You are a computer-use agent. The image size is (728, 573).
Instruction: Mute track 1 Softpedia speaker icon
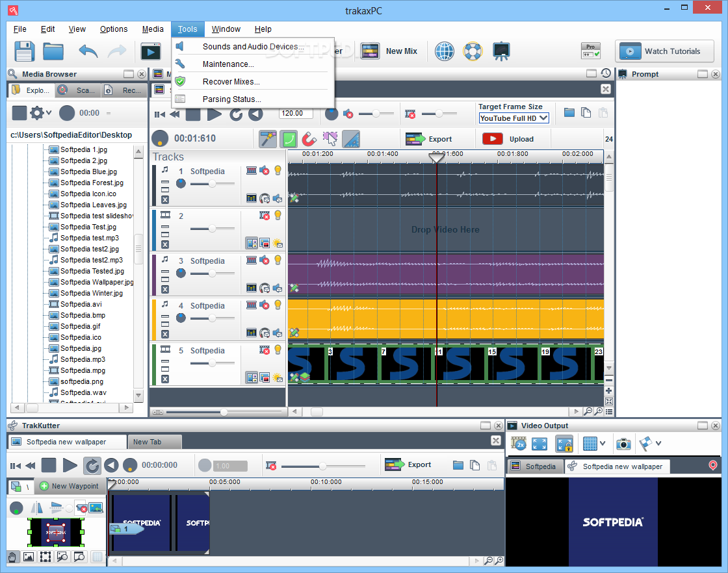coord(264,171)
